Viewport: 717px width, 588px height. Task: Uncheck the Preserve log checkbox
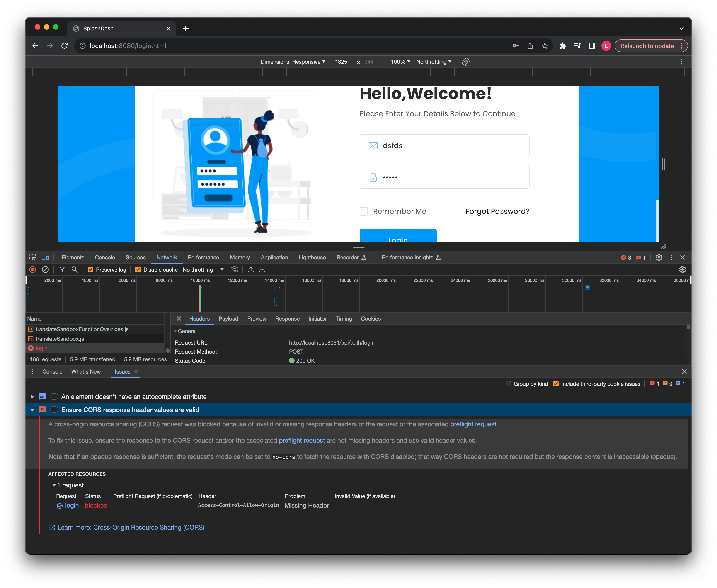point(90,270)
